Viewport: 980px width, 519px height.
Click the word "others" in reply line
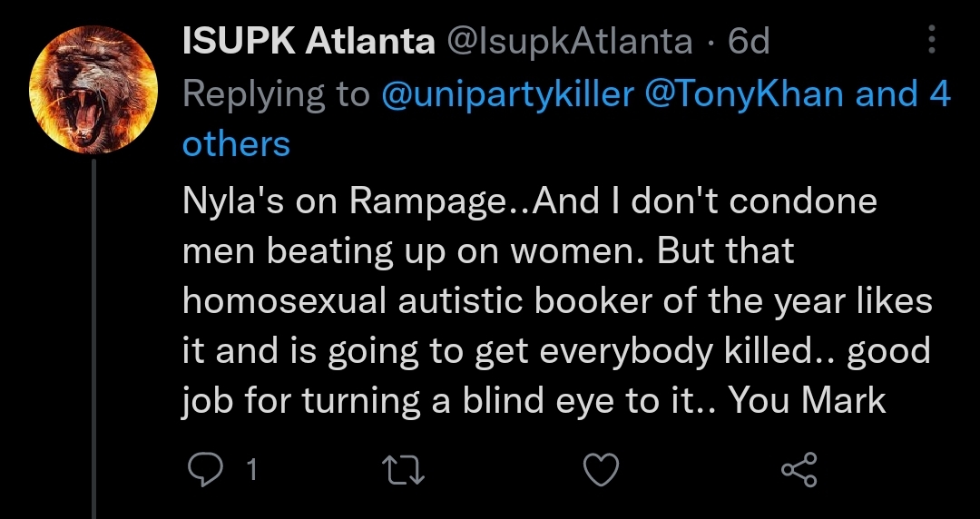pyautogui.click(x=236, y=144)
